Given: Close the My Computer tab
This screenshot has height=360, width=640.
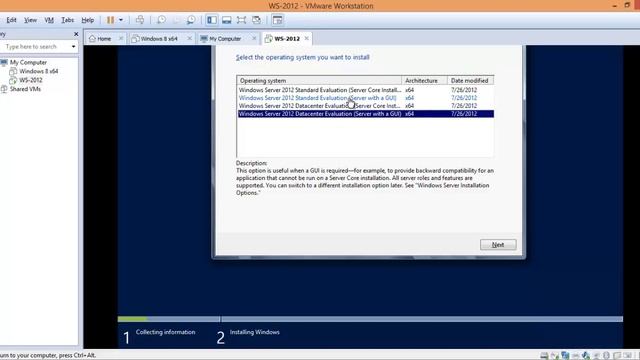Looking at the screenshot, I should point(254,38).
